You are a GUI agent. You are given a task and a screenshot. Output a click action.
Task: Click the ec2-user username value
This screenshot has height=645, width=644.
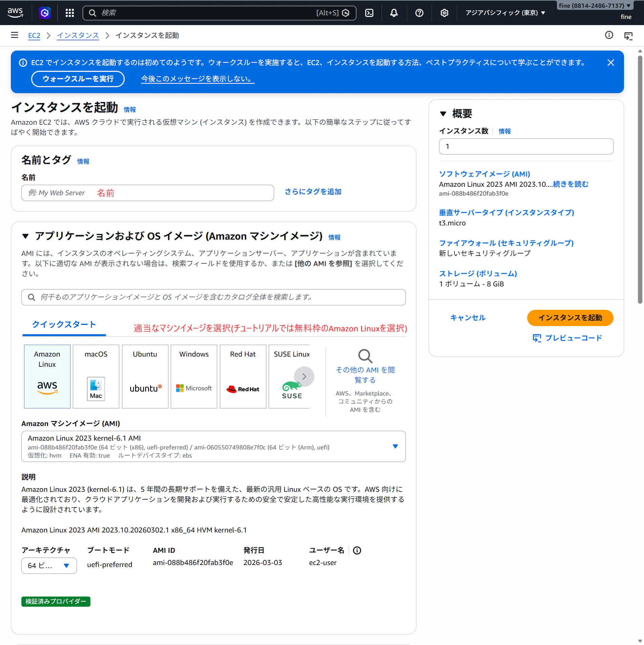pyautogui.click(x=323, y=563)
